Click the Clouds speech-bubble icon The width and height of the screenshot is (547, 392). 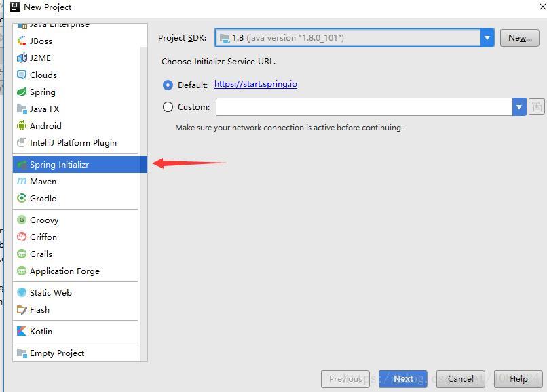click(x=22, y=75)
